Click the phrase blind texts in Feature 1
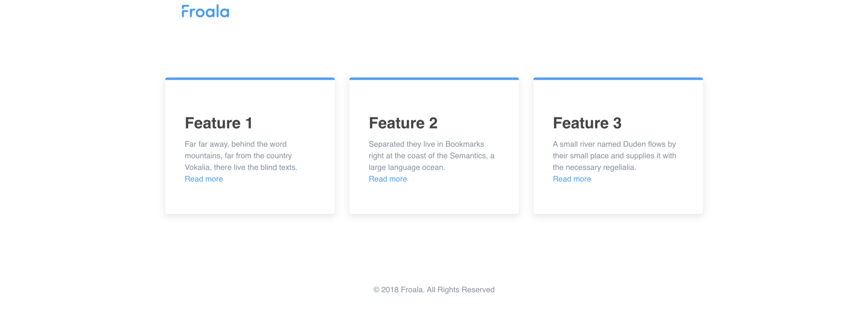868x310 pixels. [x=279, y=167]
